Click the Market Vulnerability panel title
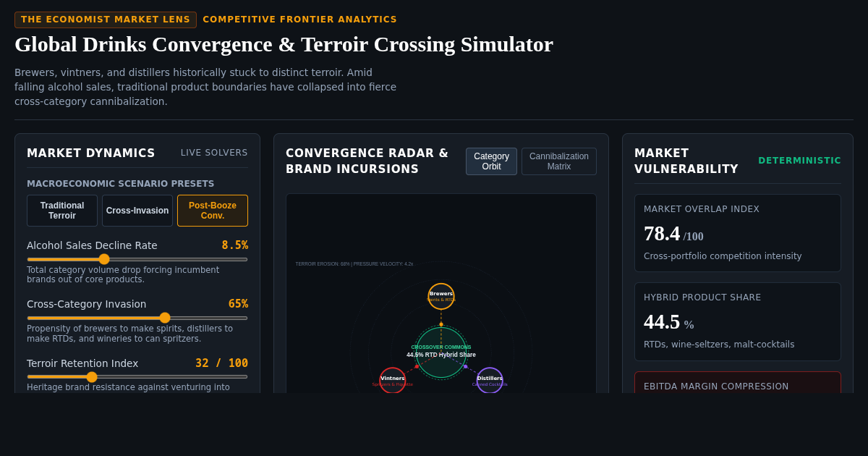Image resolution: width=868 pixels, height=456 pixels. (x=686, y=161)
